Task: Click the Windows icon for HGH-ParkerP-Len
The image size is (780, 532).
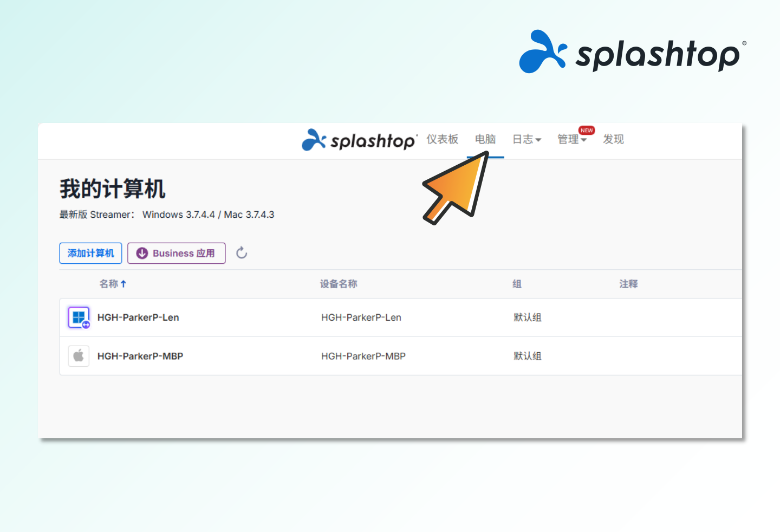Action: 79,317
